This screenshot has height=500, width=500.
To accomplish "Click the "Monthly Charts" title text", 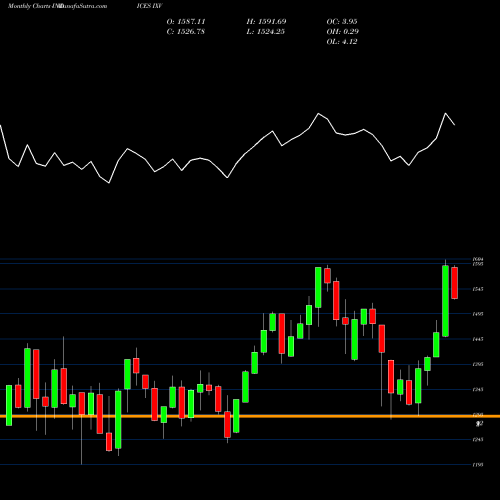I will [29, 6].
